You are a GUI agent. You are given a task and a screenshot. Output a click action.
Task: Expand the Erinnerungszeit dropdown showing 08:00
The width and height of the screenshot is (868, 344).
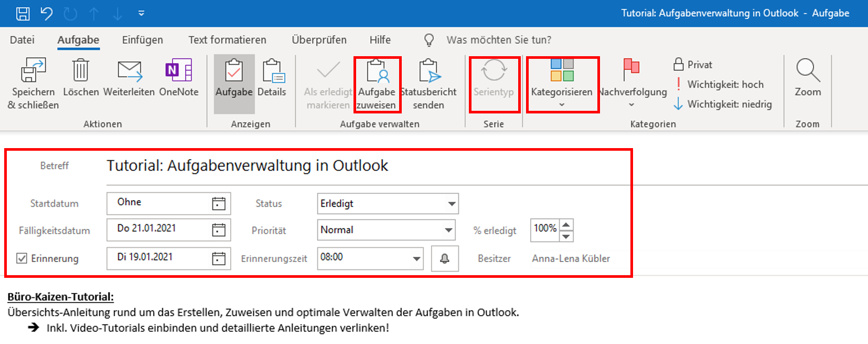click(x=416, y=258)
